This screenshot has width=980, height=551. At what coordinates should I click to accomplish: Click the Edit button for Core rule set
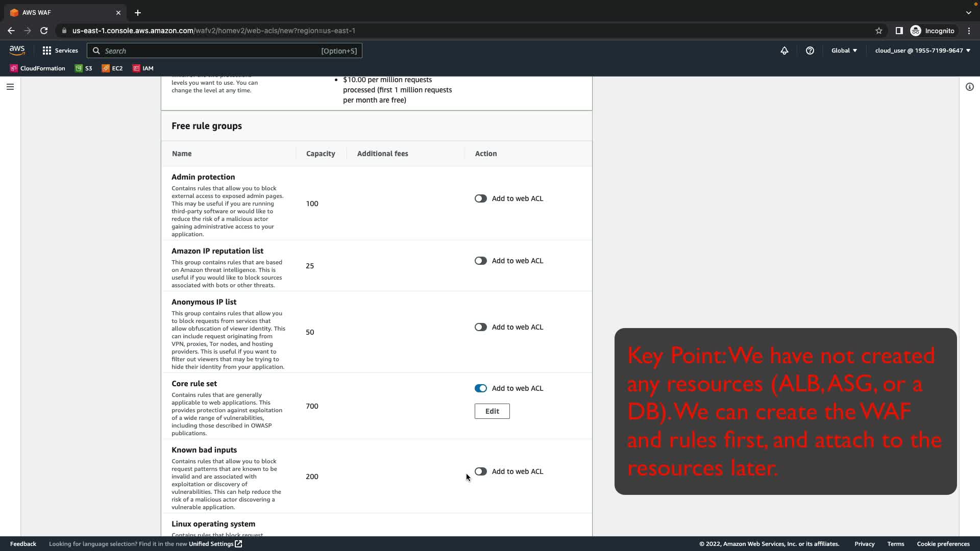(492, 411)
